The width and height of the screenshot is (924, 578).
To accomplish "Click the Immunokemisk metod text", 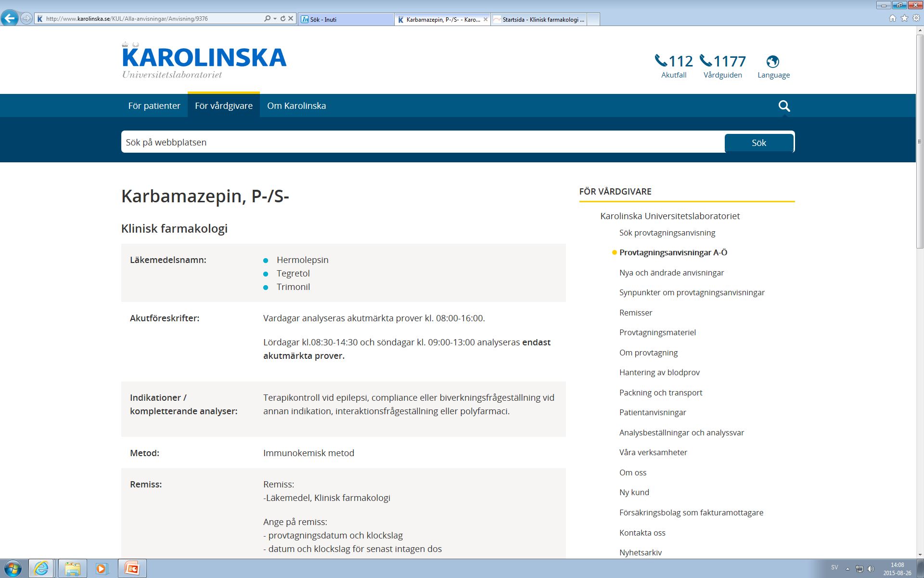I will click(x=308, y=453).
